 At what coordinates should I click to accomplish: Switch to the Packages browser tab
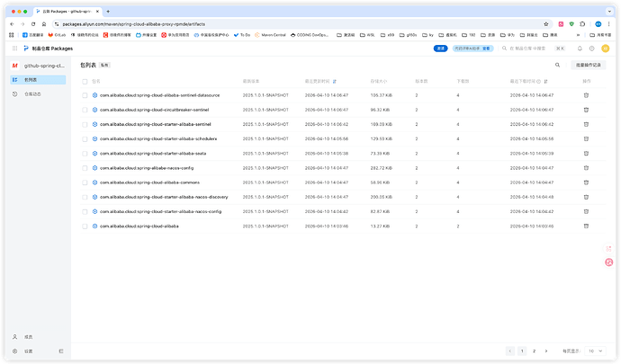point(67,12)
